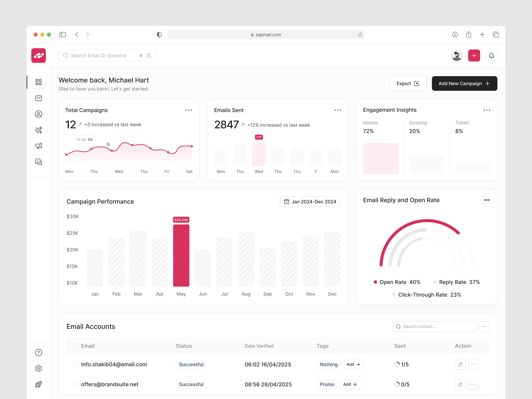Image resolution: width=532 pixels, height=399 pixels.
Task: Open the AI sparkles icon in sidebar
Action: [x=38, y=130]
